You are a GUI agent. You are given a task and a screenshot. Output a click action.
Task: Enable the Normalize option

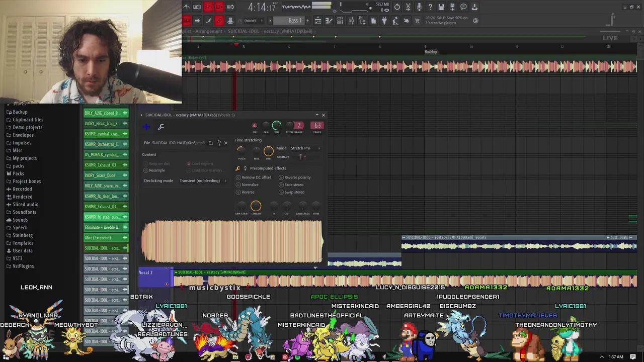[x=238, y=185]
